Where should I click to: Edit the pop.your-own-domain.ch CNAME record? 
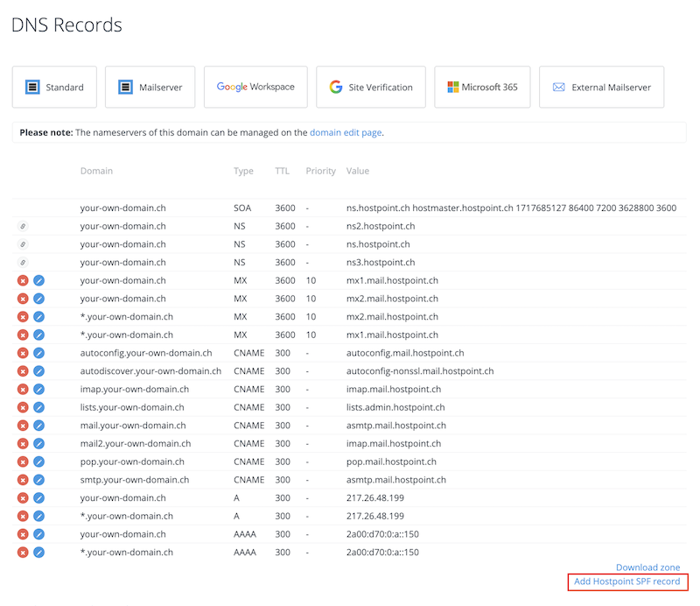tap(39, 462)
